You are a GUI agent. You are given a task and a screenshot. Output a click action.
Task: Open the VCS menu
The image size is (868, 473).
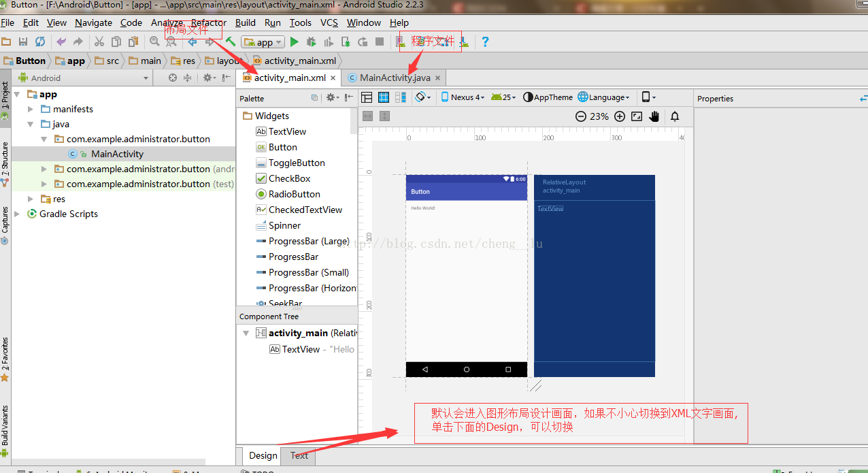coord(329,22)
